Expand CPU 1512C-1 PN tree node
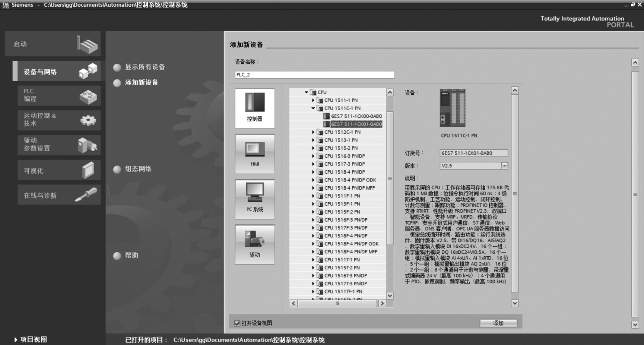Viewport: 644px width, 345px height. [313, 132]
